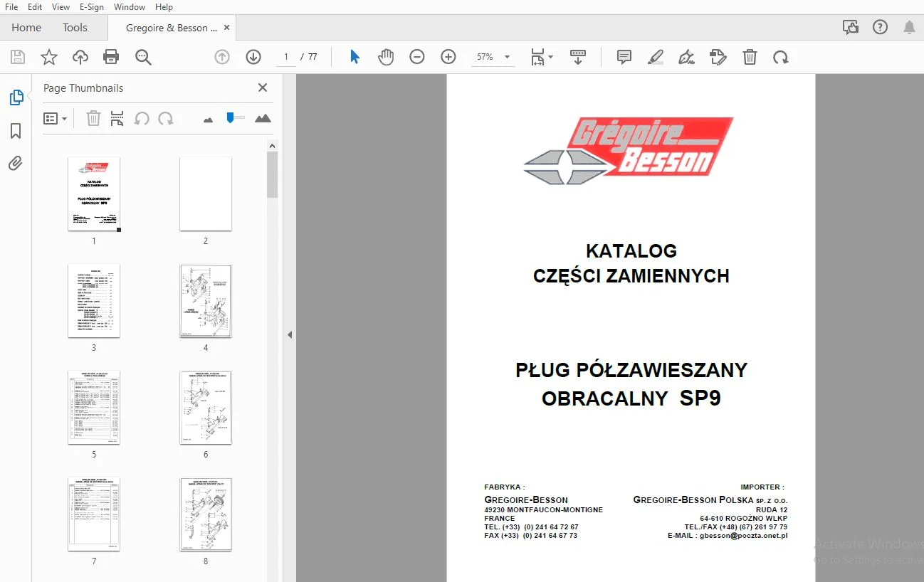Select the page 3 thumbnail

pos(94,301)
